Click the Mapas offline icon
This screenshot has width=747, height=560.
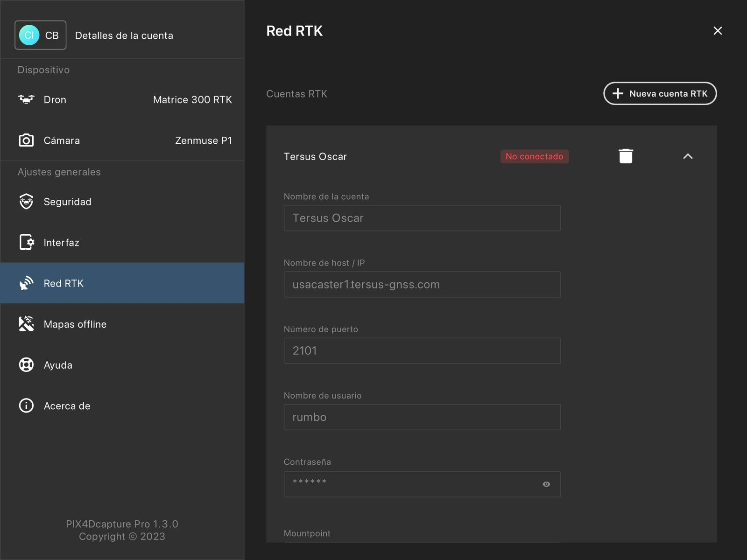[x=26, y=324]
